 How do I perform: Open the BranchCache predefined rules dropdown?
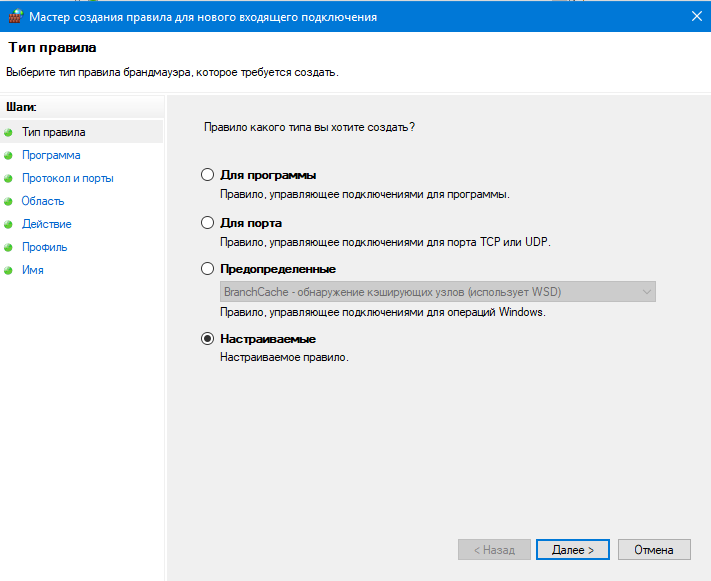tap(437, 292)
